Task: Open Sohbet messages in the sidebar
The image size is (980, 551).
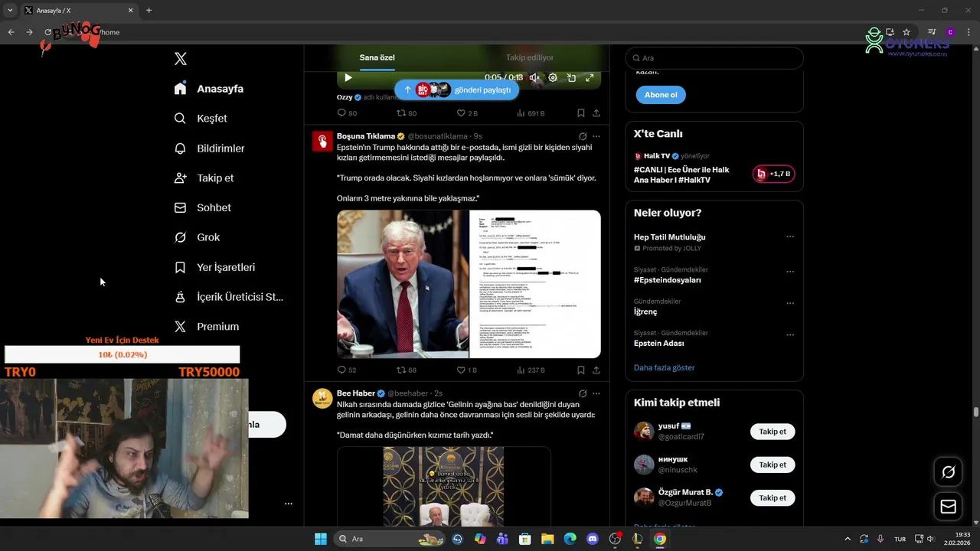Action: point(202,207)
